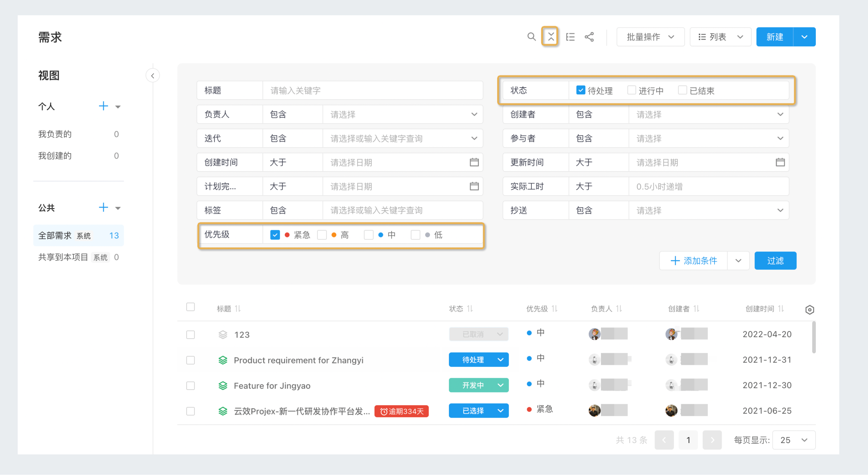Sort by 创建者 column icon
This screenshot has width=868, height=476.
pyautogui.click(x=696, y=308)
